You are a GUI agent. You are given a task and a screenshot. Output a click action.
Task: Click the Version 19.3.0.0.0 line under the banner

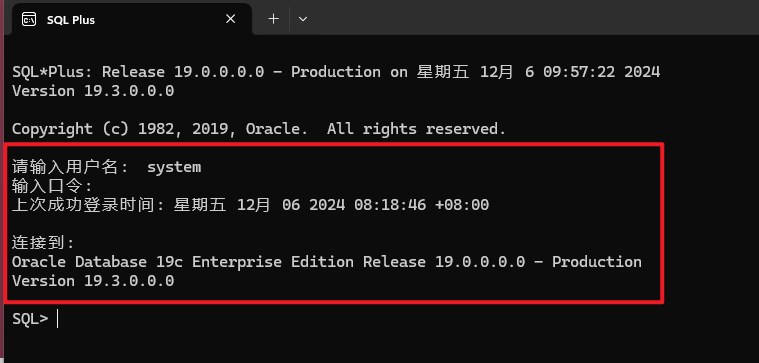(93, 91)
